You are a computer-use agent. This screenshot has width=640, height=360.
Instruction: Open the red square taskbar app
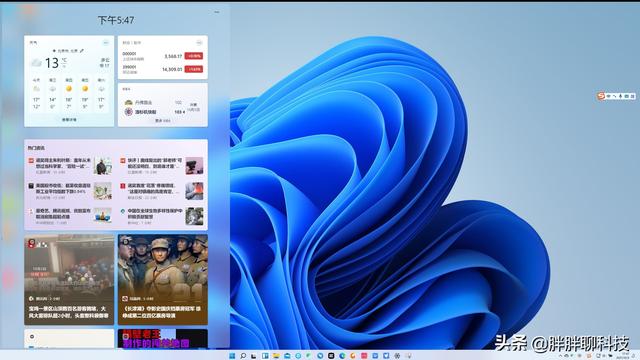364,356
